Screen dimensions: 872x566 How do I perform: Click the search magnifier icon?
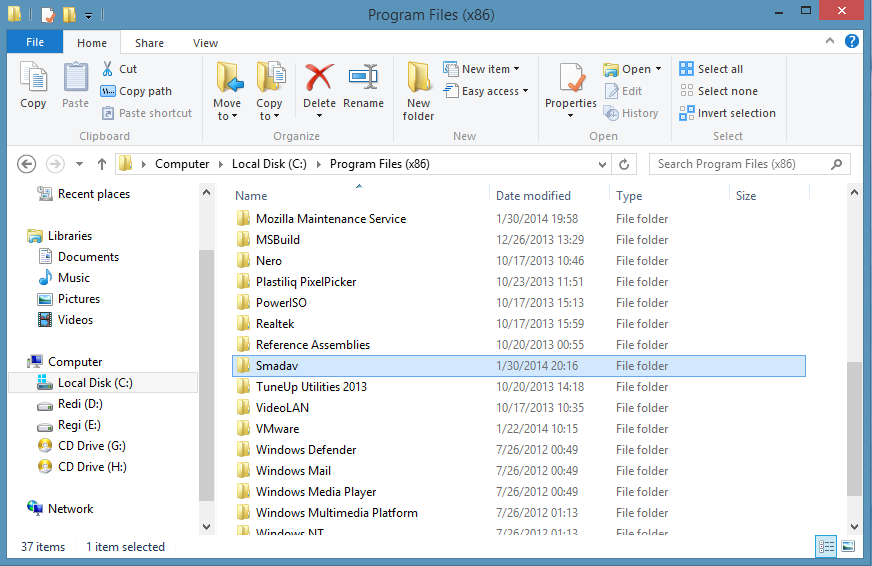(x=836, y=164)
